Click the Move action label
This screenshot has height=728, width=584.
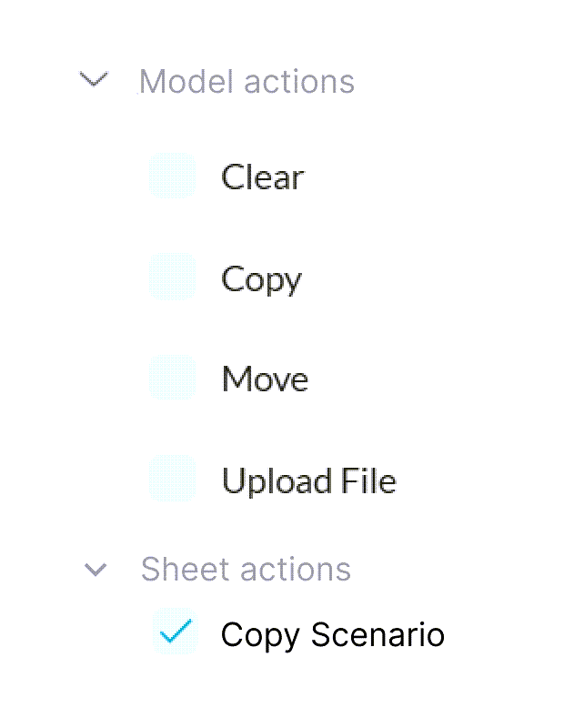(x=265, y=379)
